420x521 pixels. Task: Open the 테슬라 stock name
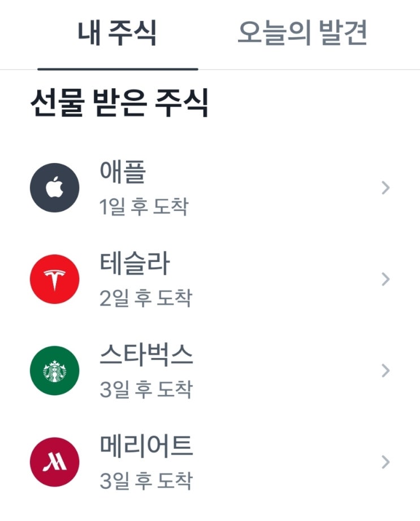pos(134,264)
